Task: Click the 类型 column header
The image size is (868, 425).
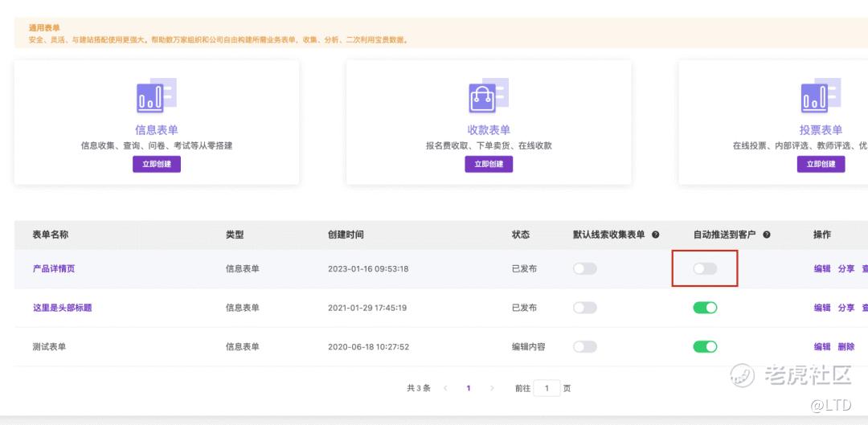Action: click(x=235, y=235)
